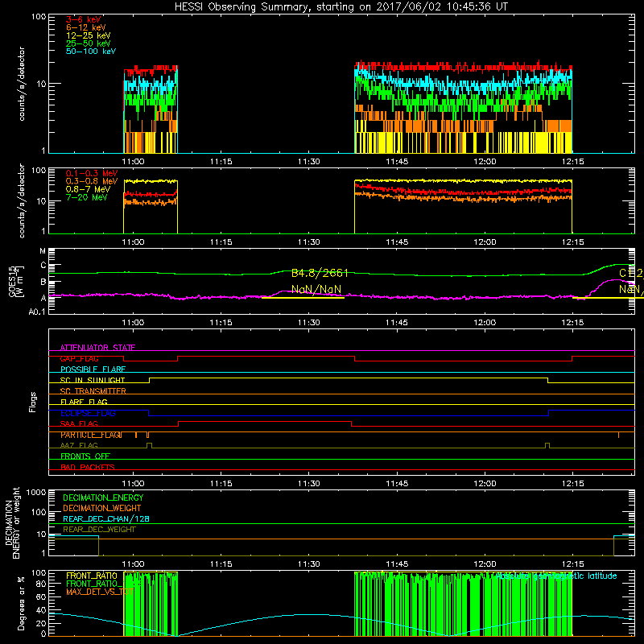The width and height of the screenshot is (644, 644).
Task: Click the Degrees or % axis title
Action: click(x=21, y=603)
